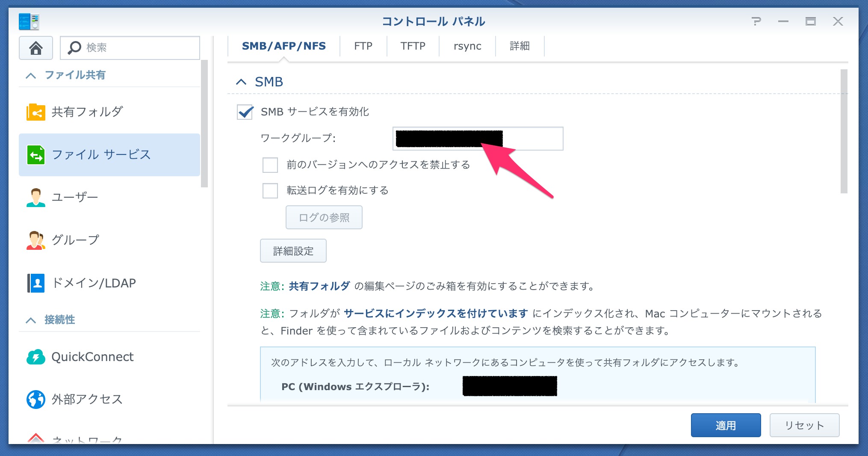Select QuickConnect in the sidebar
The width and height of the screenshot is (868, 456).
click(109, 357)
